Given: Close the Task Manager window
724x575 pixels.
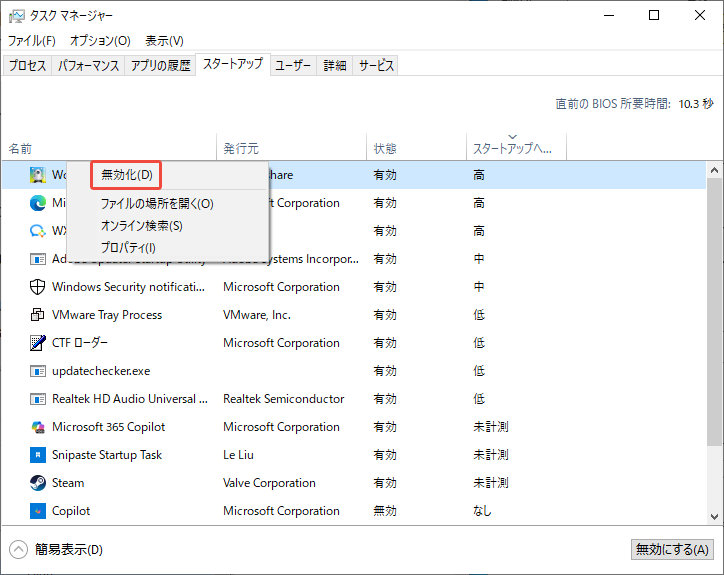Looking at the screenshot, I should (700, 15).
